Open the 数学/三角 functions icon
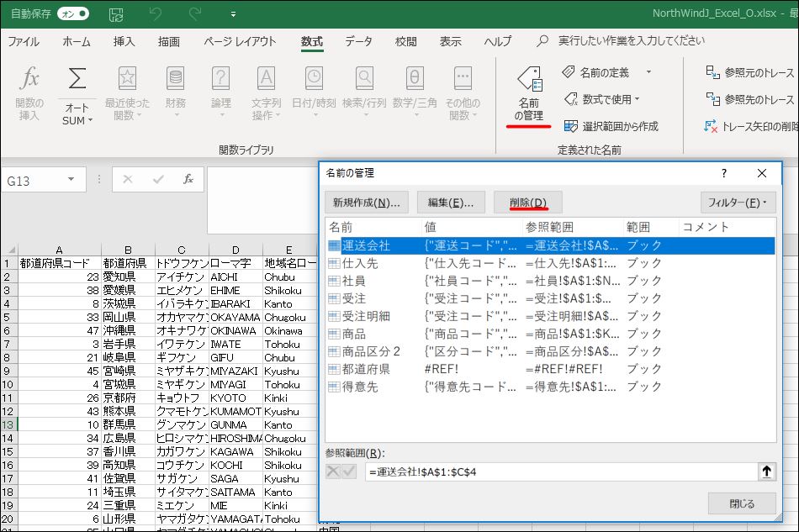799x532 pixels. pyautogui.click(x=415, y=78)
